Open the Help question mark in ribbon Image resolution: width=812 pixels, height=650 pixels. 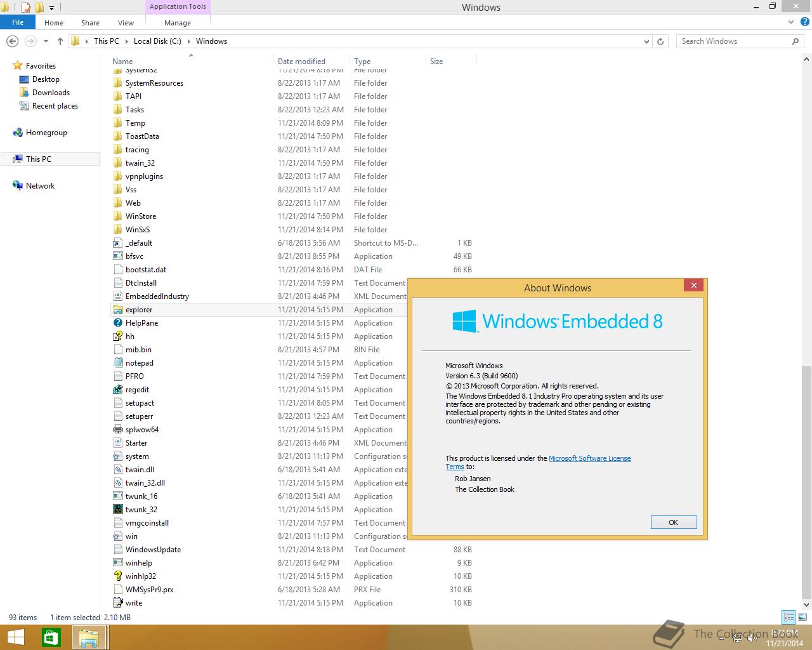(x=804, y=22)
